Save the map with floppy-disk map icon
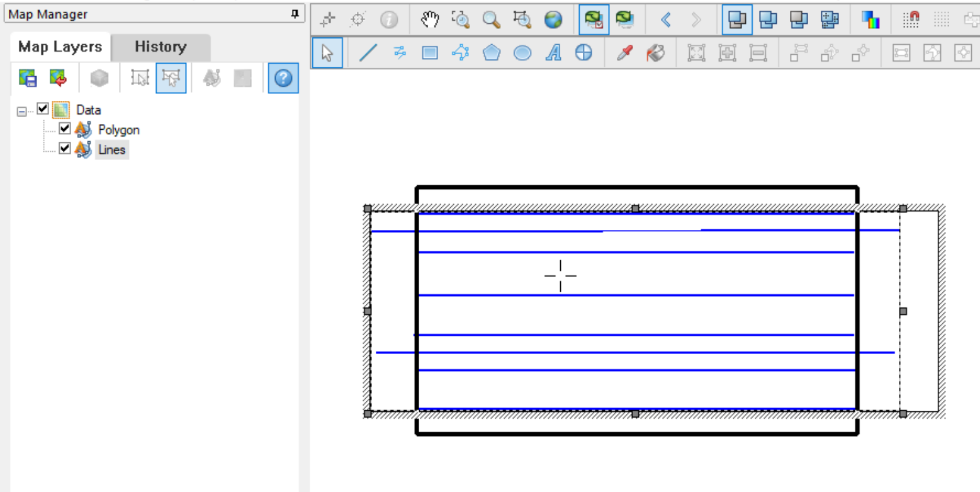This screenshot has height=492, width=980. [x=28, y=78]
